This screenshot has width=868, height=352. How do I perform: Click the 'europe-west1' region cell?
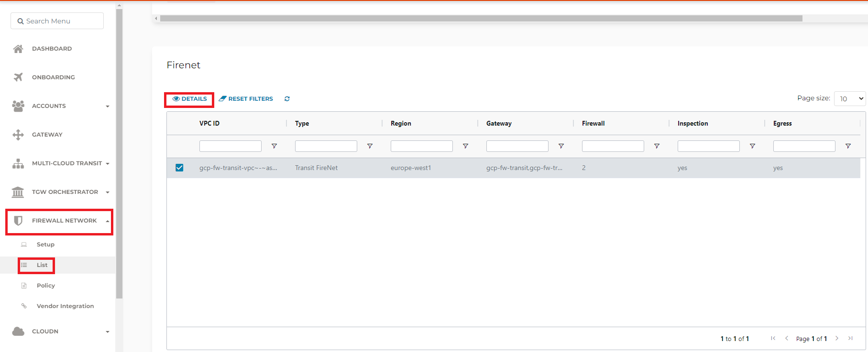411,168
